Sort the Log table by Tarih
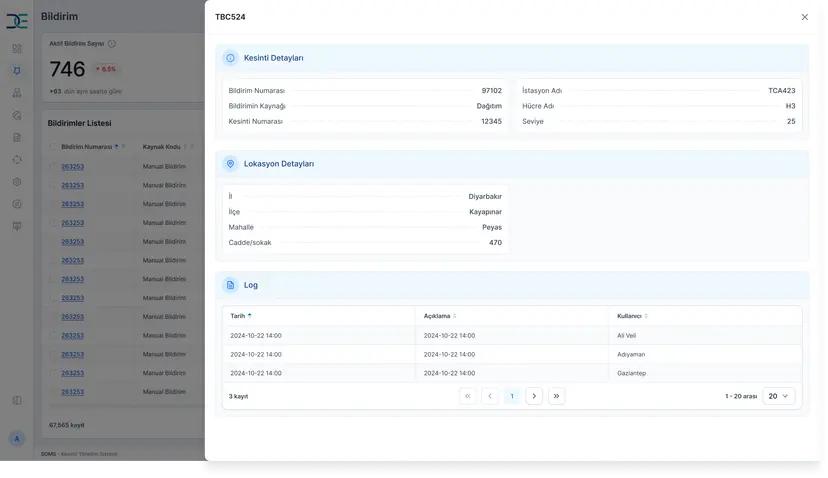This screenshot has height=478, width=828. pyautogui.click(x=250, y=316)
